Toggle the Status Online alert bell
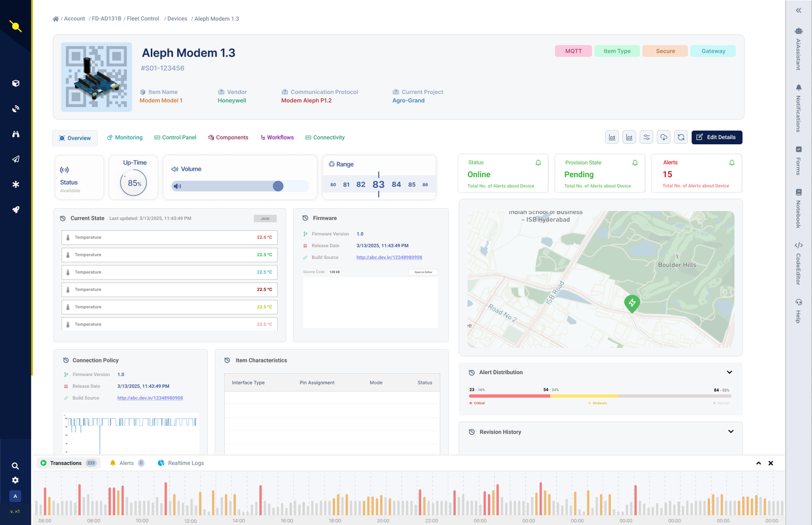Image resolution: width=812 pixels, height=525 pixels. 538,162
